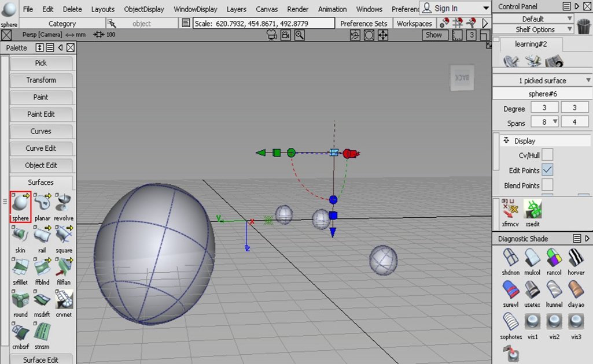The width and height of the screenshot is (593, 364).
Task: Apply horver stripe shading
Action: point(576,261)
